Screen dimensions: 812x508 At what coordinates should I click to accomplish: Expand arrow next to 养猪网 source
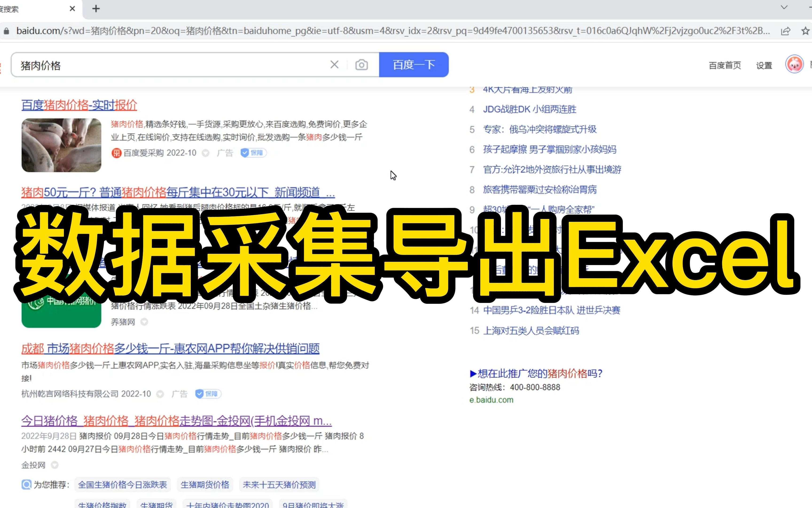tap(144, 322)
